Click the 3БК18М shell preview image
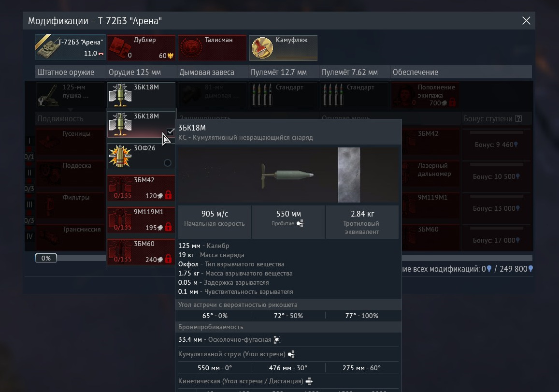The image size is (559, 392). [x=288, y=174]
